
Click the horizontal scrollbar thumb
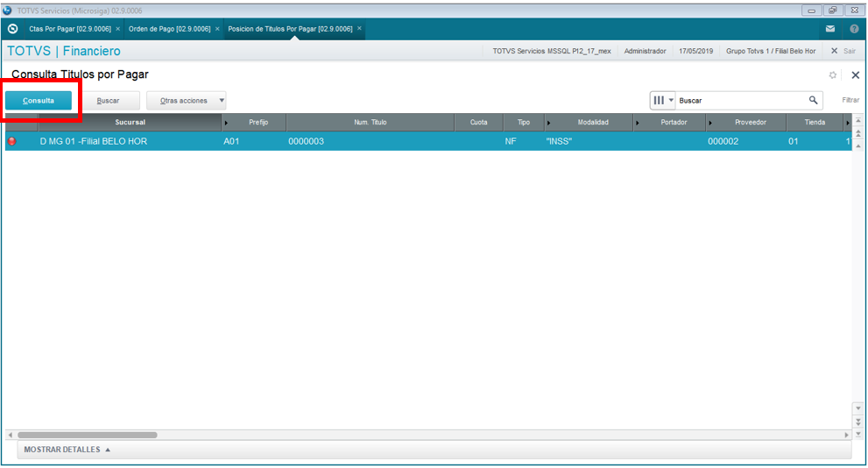[x=88, y=436]
